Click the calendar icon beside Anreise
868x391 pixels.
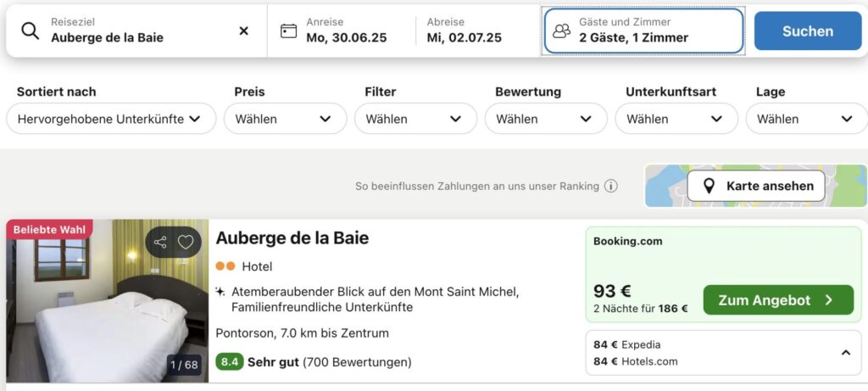[x=289, y=31]
